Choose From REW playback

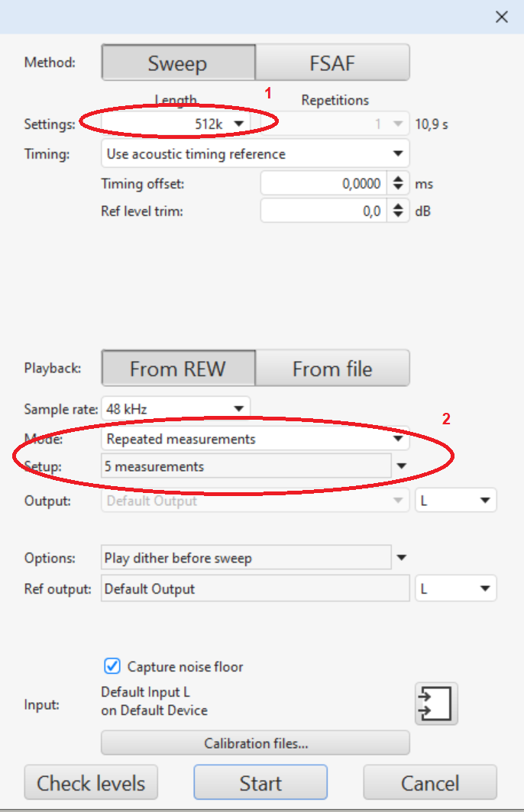point(178,369)
